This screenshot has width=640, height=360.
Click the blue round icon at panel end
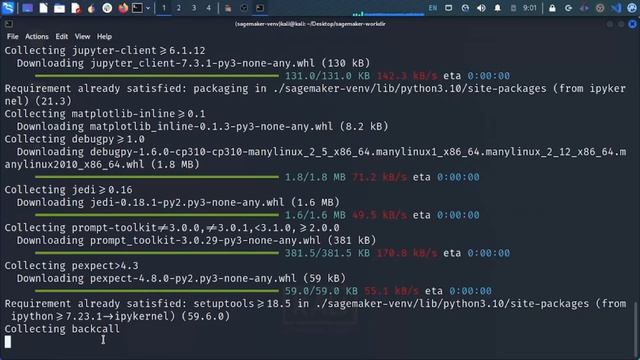point(631,8)
